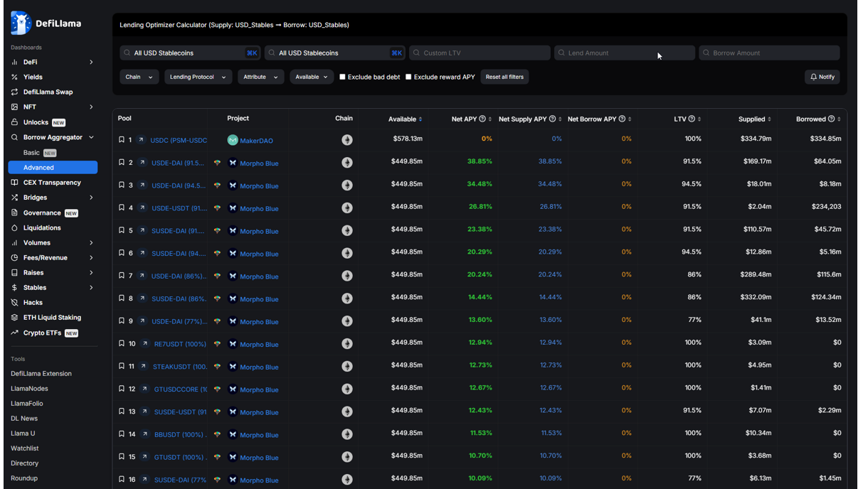Toggle the Exclude reward APY checkbox

tap(408, 77)
